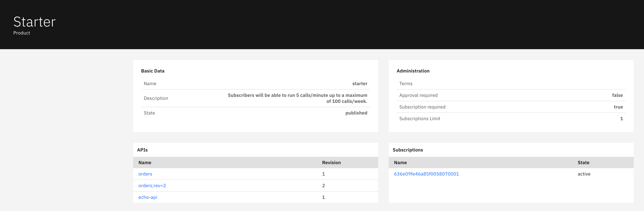Click the Product subtitle under Starter
The width and height of the screenshot is (644, 211).
[21, 33]
